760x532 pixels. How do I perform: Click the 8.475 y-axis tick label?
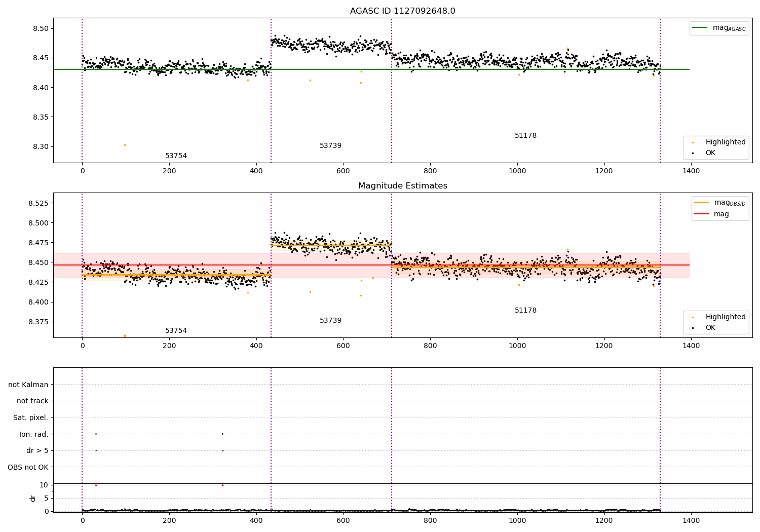39,243
